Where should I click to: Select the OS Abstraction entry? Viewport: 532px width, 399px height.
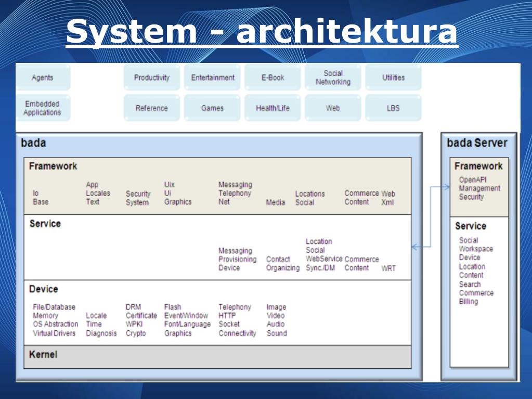pos(55,325)
